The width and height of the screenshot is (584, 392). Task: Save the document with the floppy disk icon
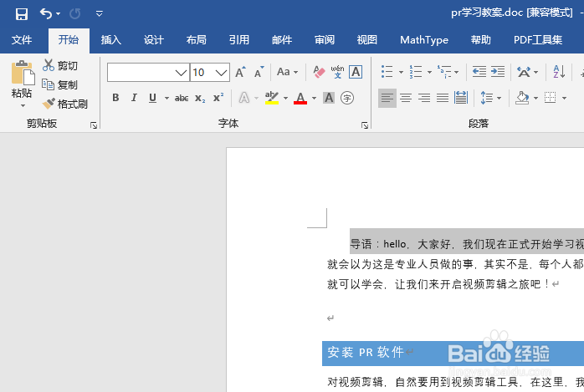22,14
